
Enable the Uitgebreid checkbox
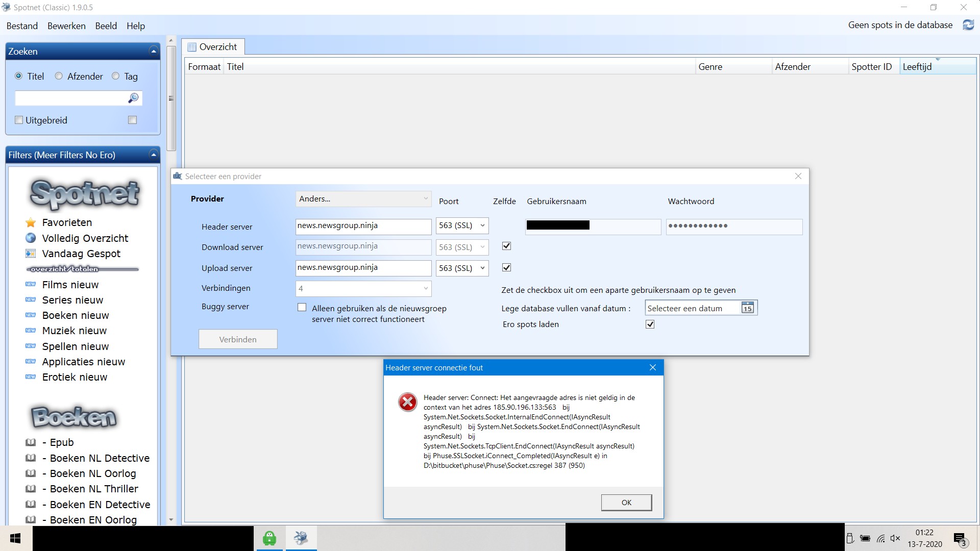pos(19,120)
